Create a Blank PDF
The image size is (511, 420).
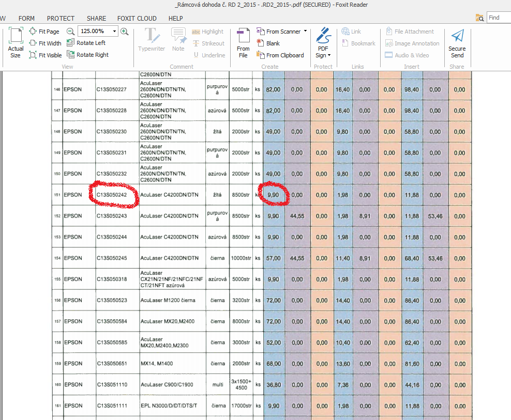pos(268,43)
